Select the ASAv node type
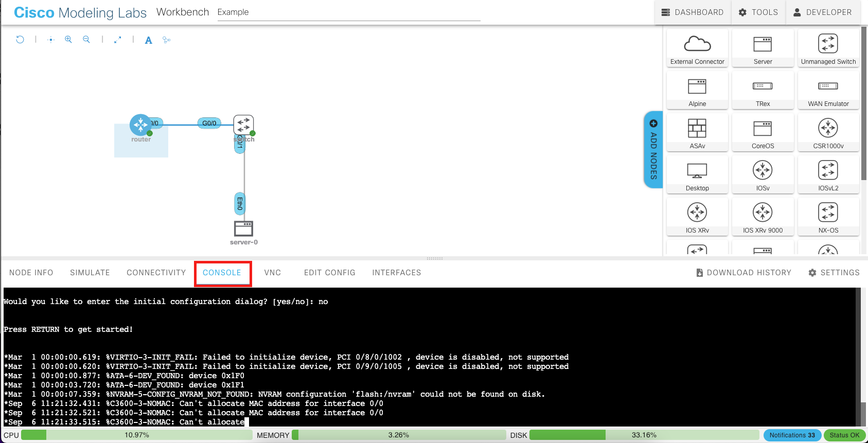Screen dimensions: 868x443 pos(697,133)
